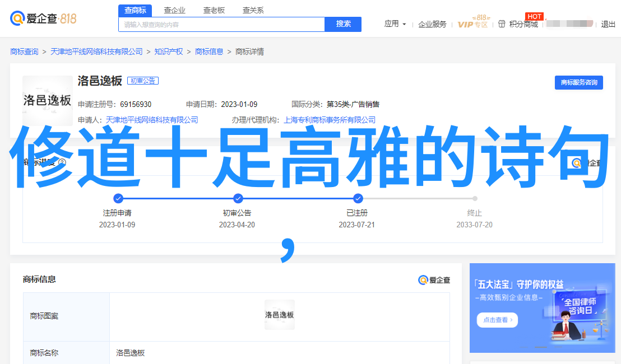Click the grey 终止 timeline dot

(475, 198)
